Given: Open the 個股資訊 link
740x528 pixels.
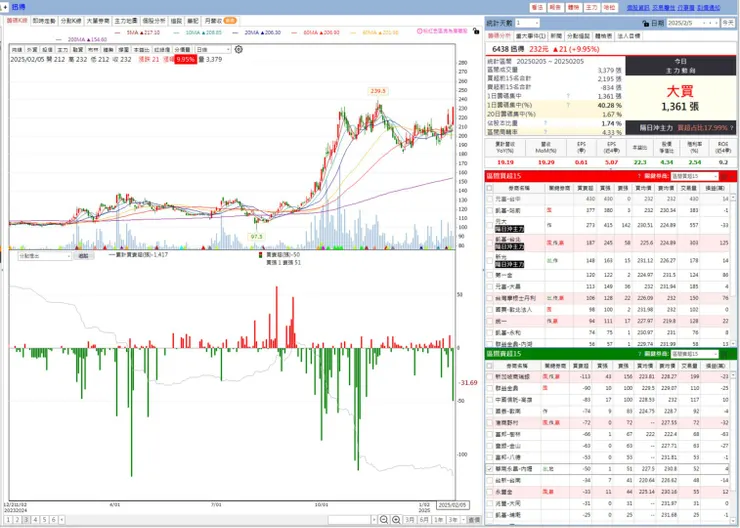Looking at the screenshot, I should tap(638, 8).
